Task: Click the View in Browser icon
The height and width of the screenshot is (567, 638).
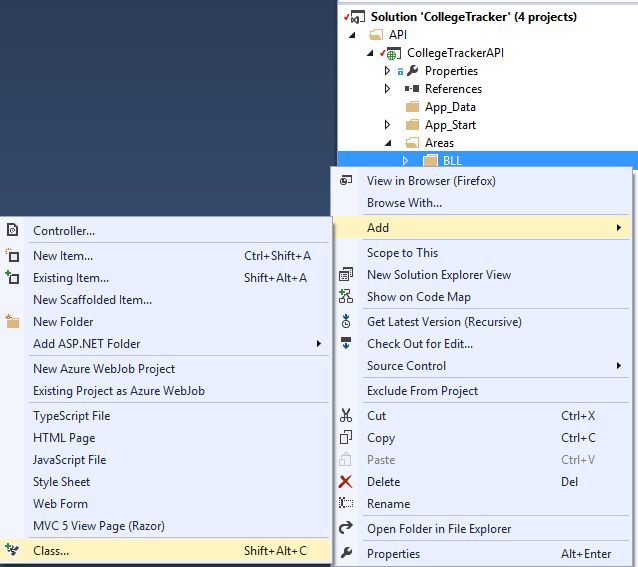Action: tap(346, 180)
